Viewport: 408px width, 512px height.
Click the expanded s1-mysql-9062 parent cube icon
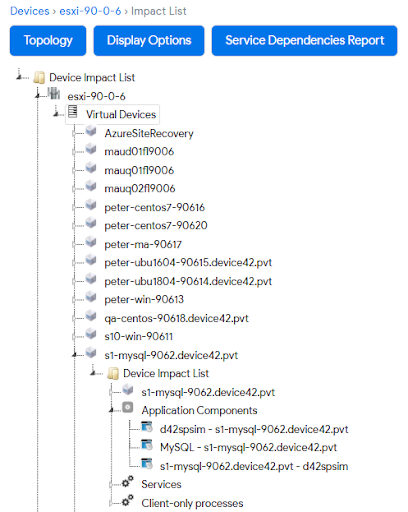(x=91, y=352)
